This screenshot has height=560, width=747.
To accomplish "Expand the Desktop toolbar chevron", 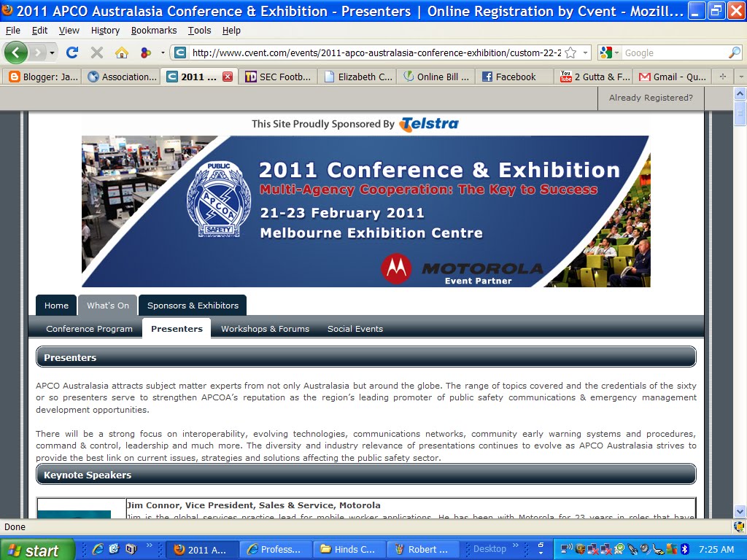I will coord(516,545).
